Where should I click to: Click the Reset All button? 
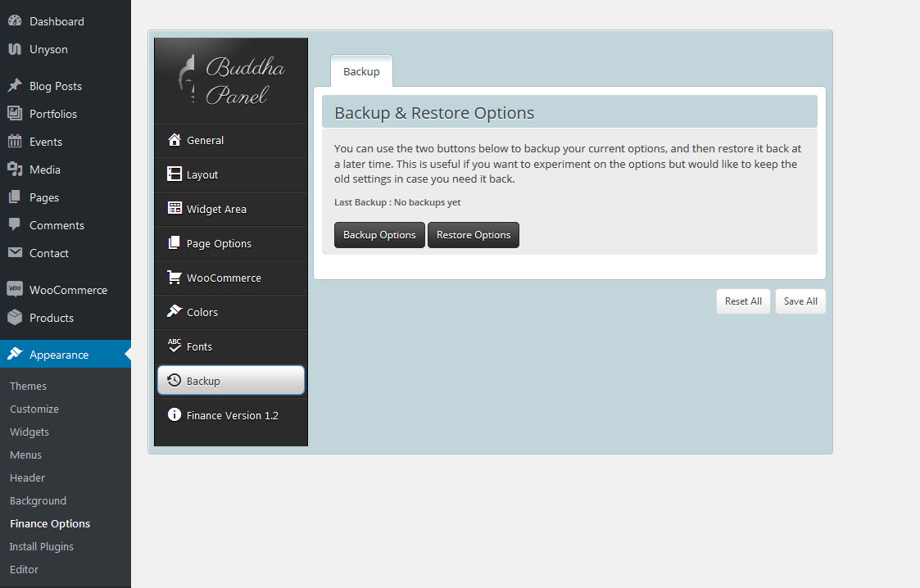click(743, 301)
